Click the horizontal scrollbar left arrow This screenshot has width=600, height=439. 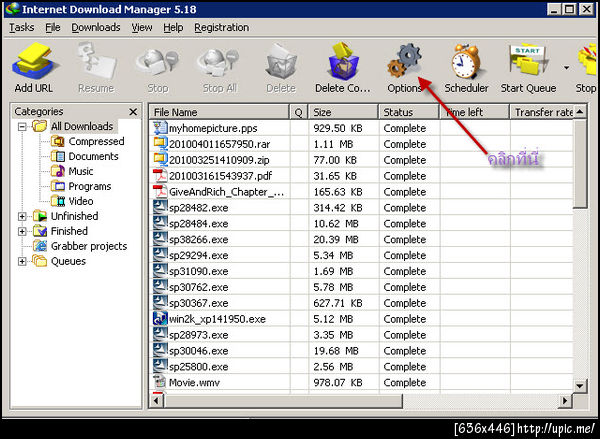click(156, 401)
